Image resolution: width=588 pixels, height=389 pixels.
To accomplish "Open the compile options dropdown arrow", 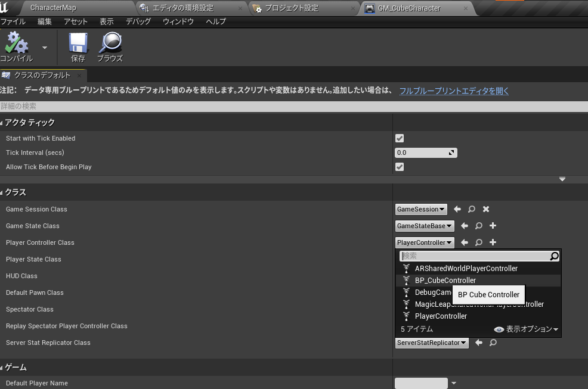I will tap(45, 48).
